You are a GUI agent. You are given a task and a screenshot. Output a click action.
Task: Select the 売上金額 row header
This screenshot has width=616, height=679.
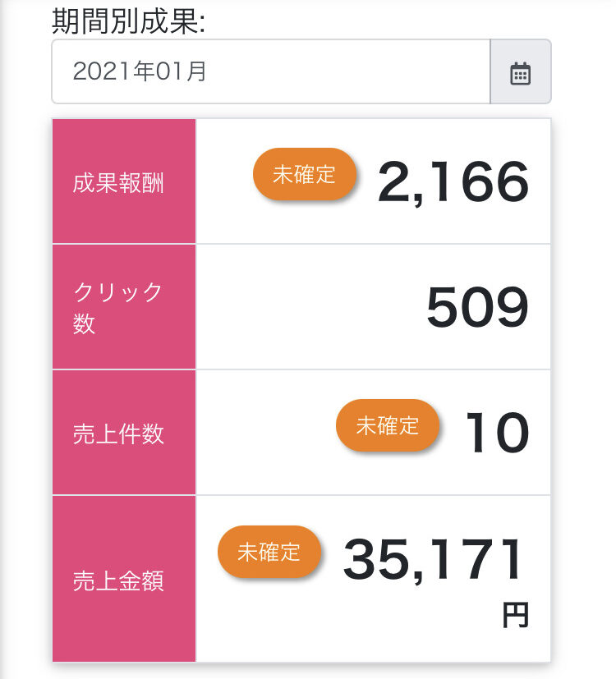tap(124, 579)
